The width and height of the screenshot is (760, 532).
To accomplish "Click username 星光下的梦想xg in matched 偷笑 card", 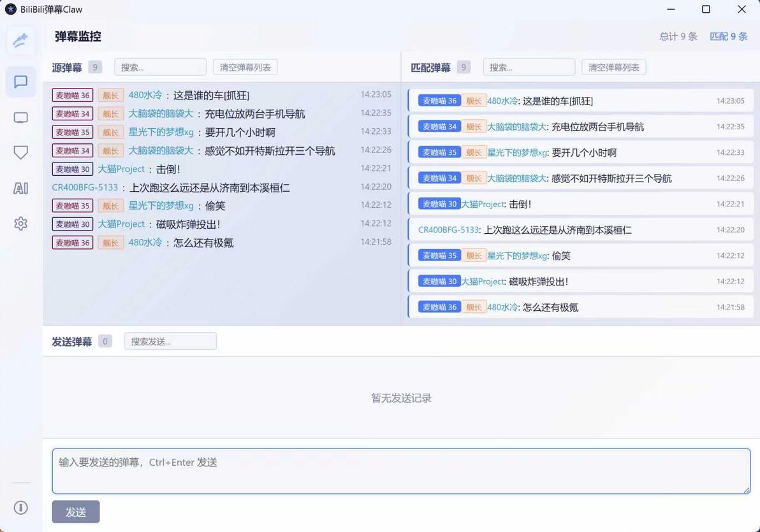I will [x=517, y=255].
